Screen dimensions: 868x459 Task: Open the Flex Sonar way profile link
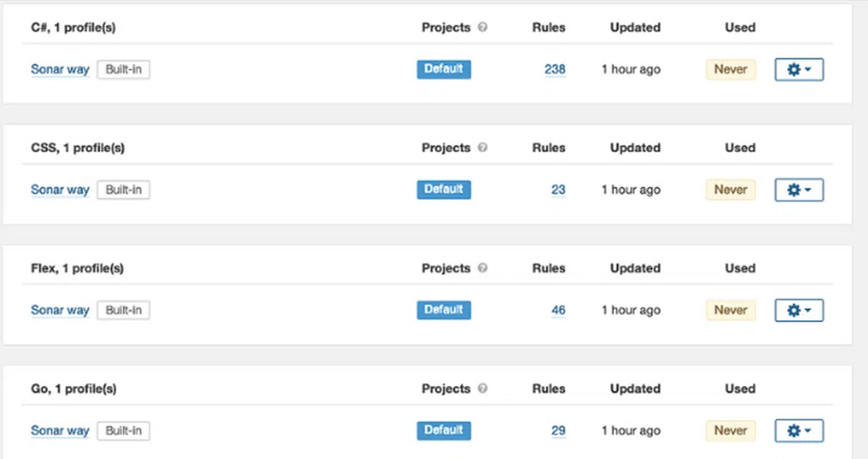[60, 310]
